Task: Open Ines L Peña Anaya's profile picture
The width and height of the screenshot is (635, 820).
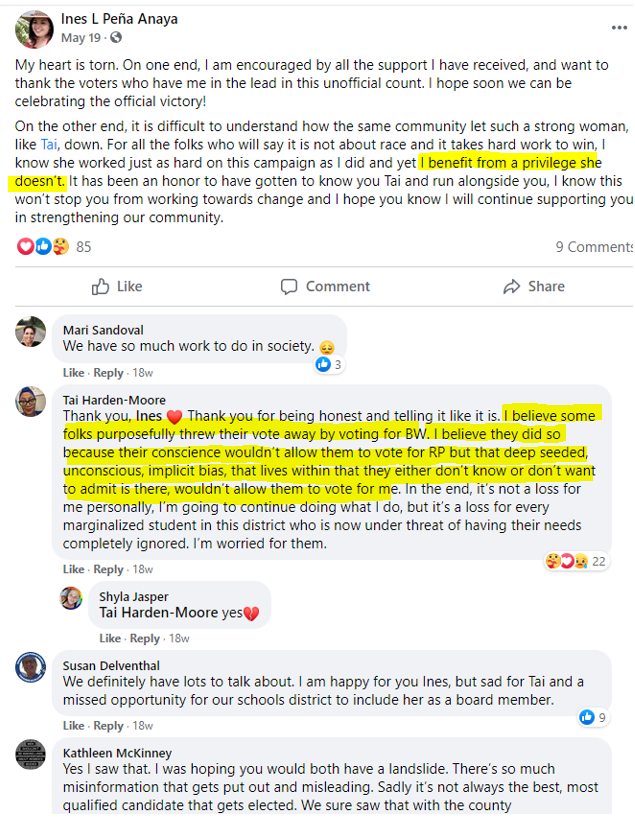Action: click(x=34, y=29)
